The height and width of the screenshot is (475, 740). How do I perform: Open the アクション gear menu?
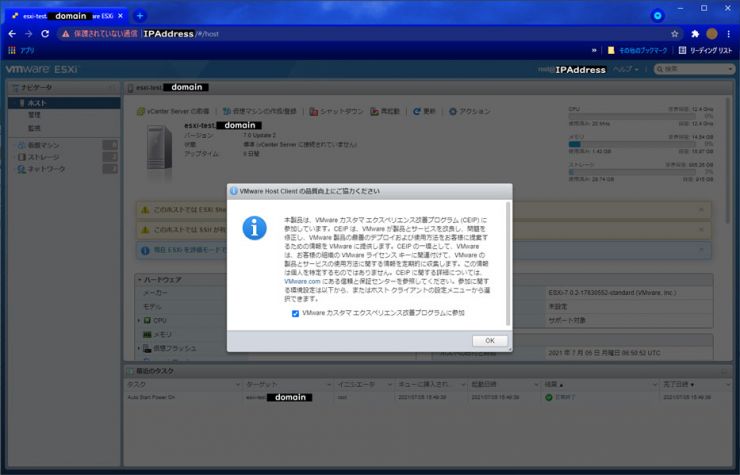(470, 111)
